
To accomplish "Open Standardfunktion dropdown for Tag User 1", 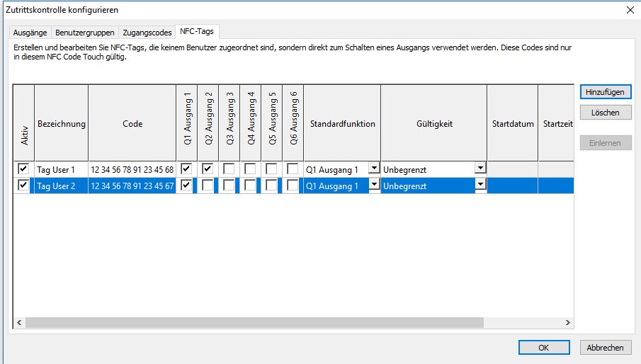I will coord(374,168).
